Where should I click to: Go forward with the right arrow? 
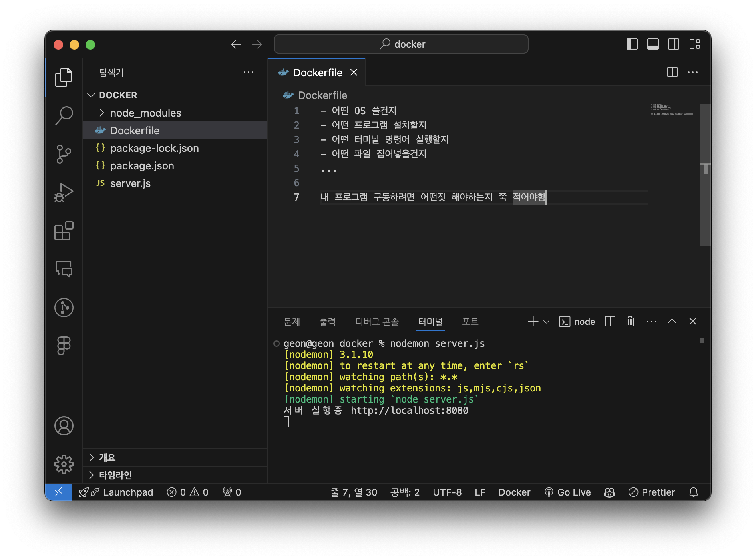257,44
